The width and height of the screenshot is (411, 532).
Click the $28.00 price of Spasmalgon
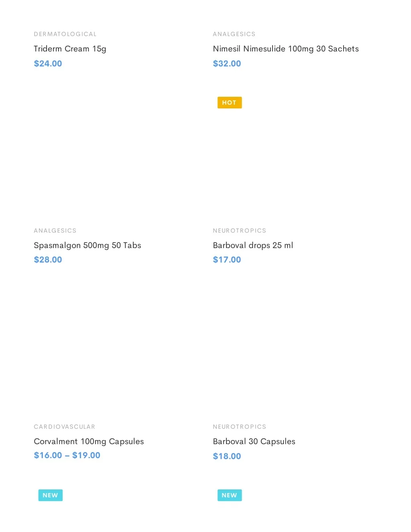(x=48, y=260)
